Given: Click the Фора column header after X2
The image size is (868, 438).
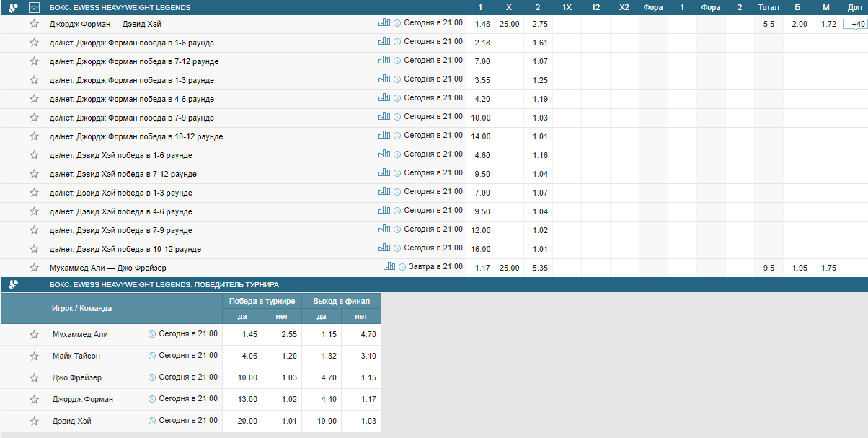Looking at the screenshot, I should pos(653,8).
